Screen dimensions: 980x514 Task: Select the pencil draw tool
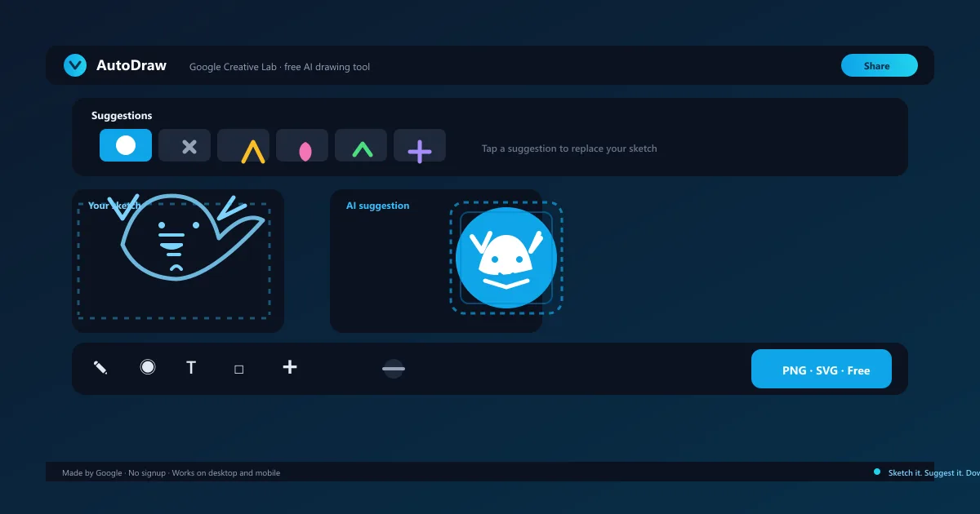click(x=100, y=367)
